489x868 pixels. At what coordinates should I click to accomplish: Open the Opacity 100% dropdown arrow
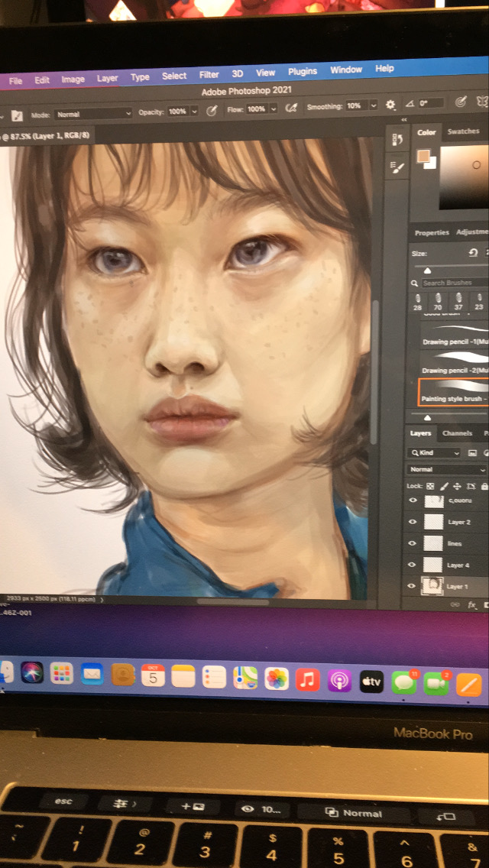pyautogui.click(x=194, y=112)
